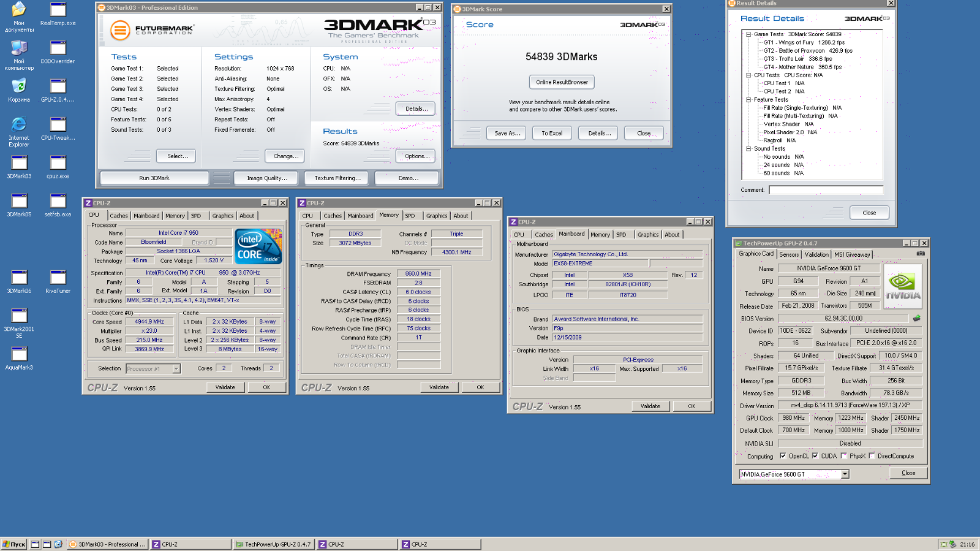Open Internet Explorer desktop icon
The image size is (980, 551).
pos(19,132)
